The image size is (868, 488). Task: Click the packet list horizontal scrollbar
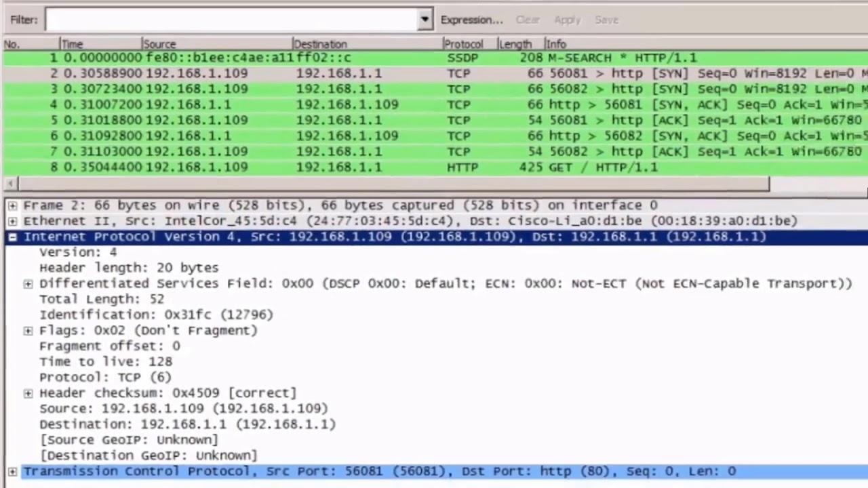pyautogui.click(x=393, y=184)
